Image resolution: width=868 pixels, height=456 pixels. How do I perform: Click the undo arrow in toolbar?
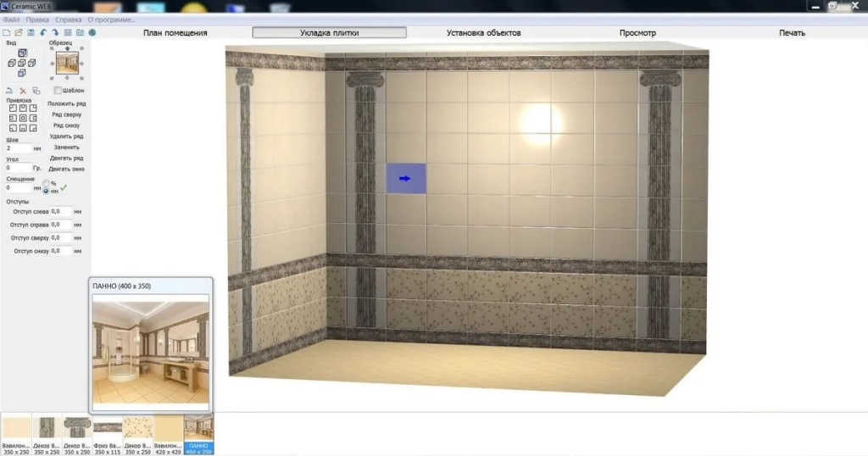(x=43, y=32)
